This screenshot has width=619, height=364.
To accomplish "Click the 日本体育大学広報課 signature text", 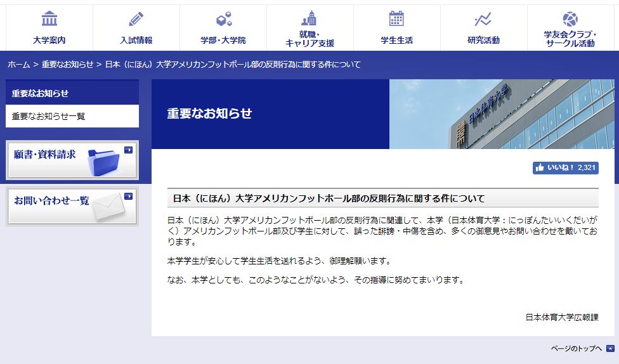I will 562,317.
